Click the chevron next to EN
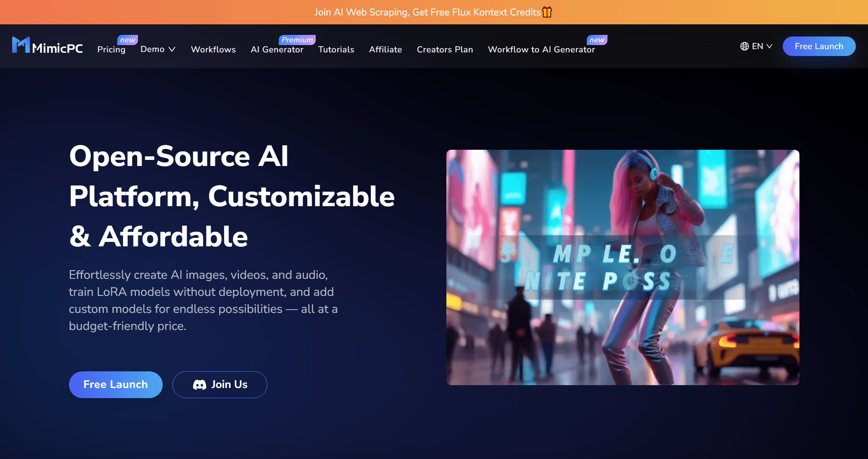Viewport: 868px width, 459px height. pos(769,46)
